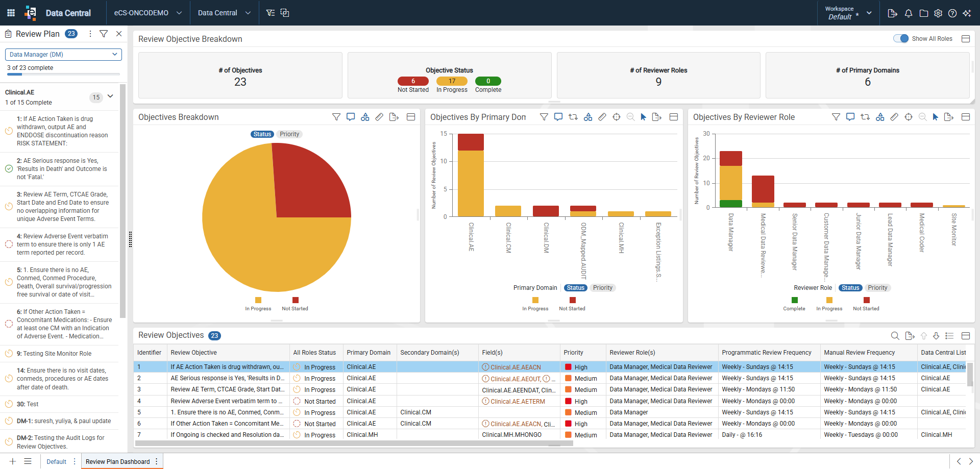
Task: Open the Workspace Default dropdown
Action: (848, 13)
